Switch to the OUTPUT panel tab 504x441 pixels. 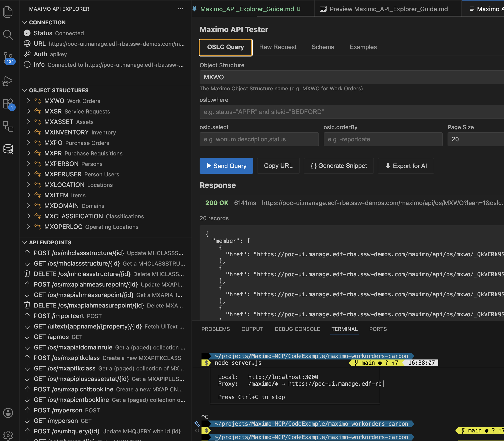(x=252, y=329)
